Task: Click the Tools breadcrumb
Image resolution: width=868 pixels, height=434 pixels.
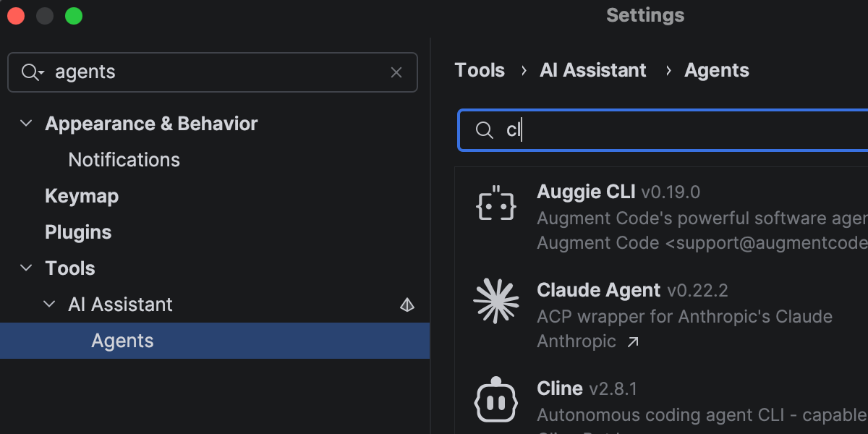Action: 480,70
